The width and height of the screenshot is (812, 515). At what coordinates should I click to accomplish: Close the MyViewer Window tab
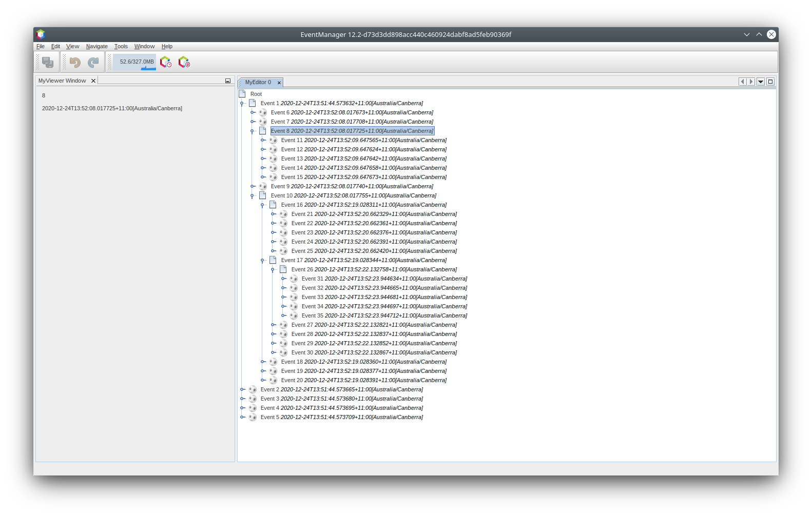pyautogui.click(x=93, y=81)
